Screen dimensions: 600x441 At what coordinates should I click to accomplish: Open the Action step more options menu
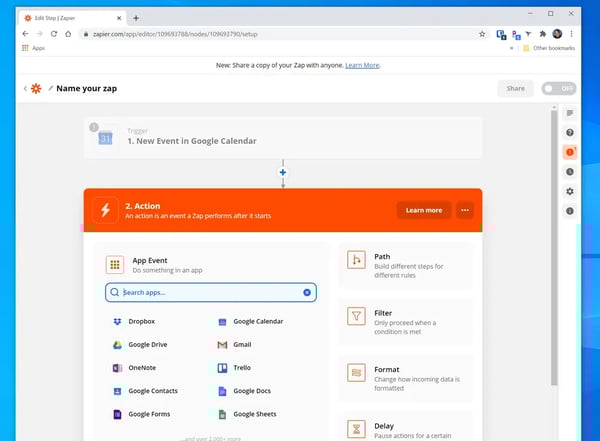(x=465, y=210)
